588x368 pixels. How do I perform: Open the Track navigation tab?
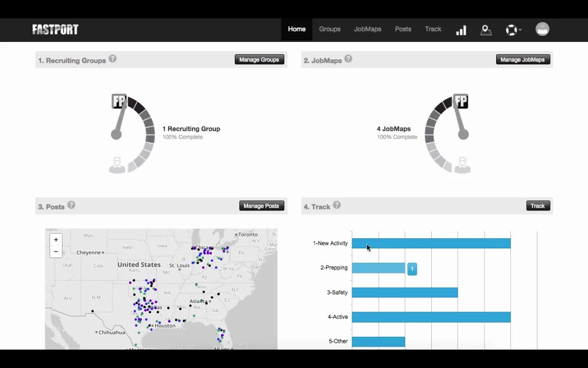click(x=433, y=29)
